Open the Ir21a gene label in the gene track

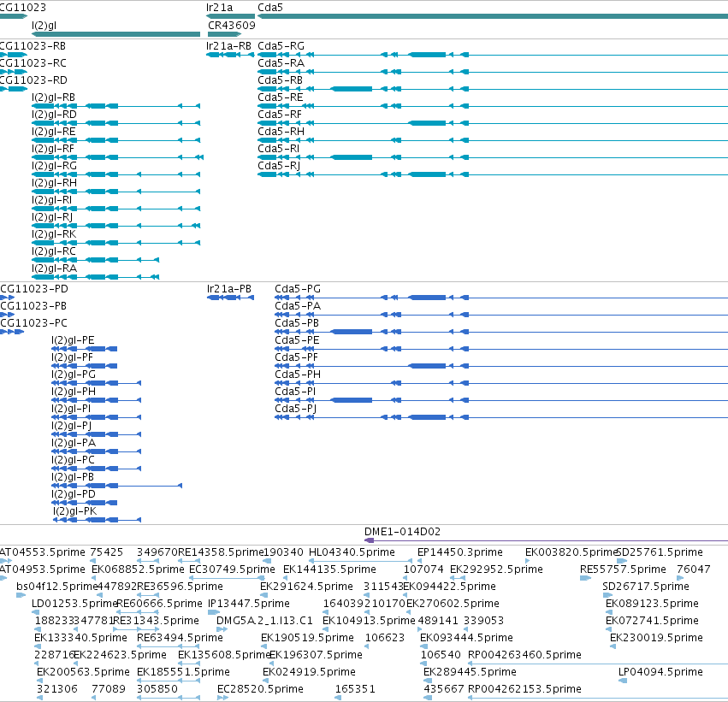pos(219,8)
